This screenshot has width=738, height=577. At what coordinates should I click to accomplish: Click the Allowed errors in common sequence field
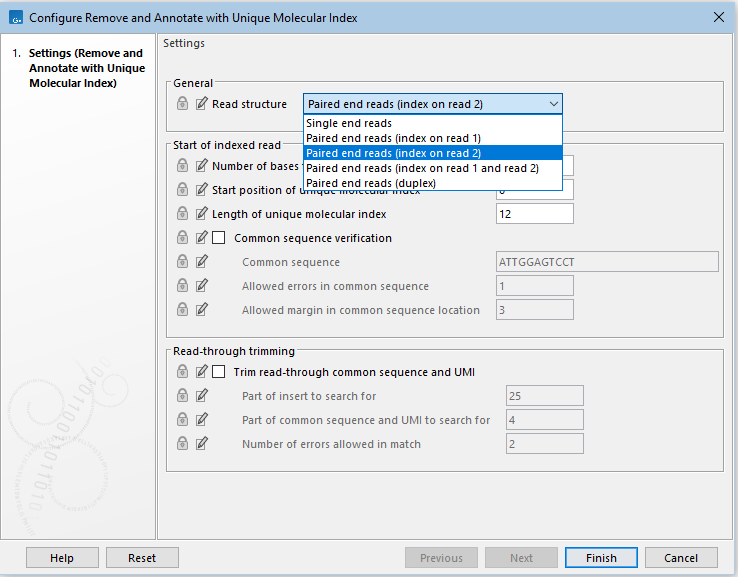[x=535, y=286]
